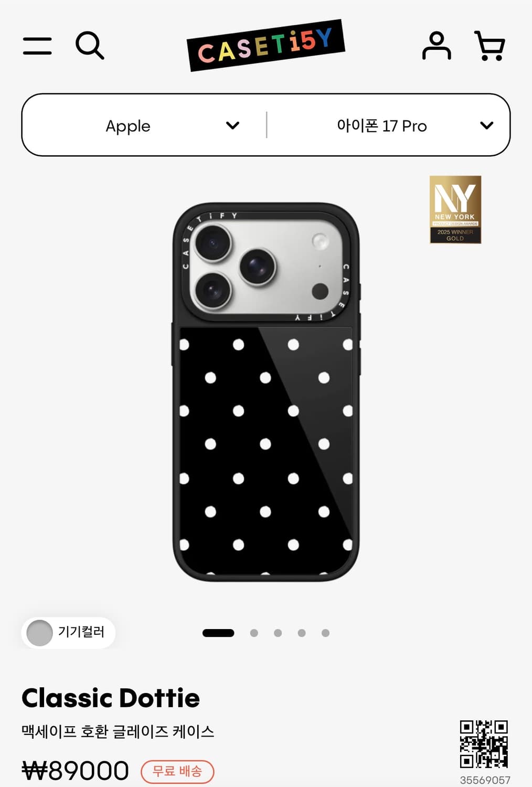The width and height of the screenshot is (532, 787).
Task: Open the user account icon
Action: point(437,46)
